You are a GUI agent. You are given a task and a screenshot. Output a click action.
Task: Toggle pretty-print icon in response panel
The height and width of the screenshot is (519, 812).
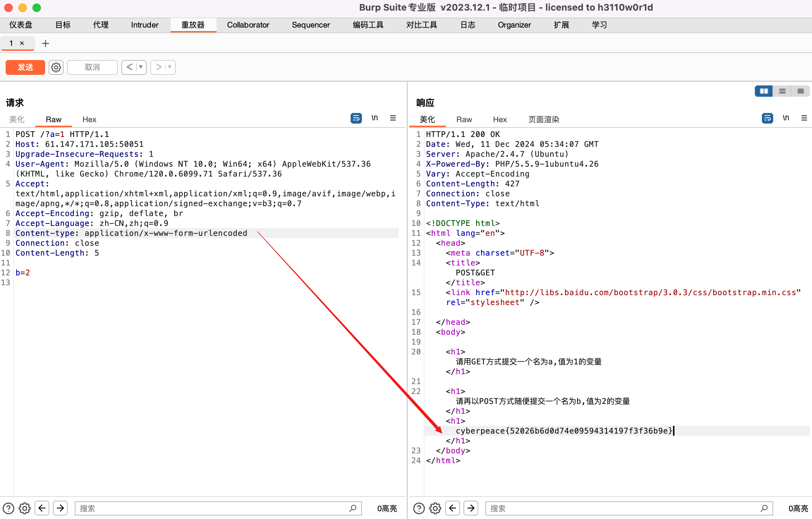coord(767,118)
